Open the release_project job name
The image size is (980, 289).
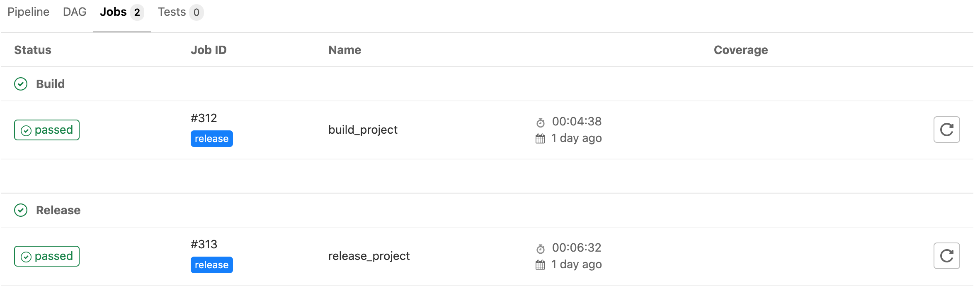pyautogui.click(x=369, y=256)
